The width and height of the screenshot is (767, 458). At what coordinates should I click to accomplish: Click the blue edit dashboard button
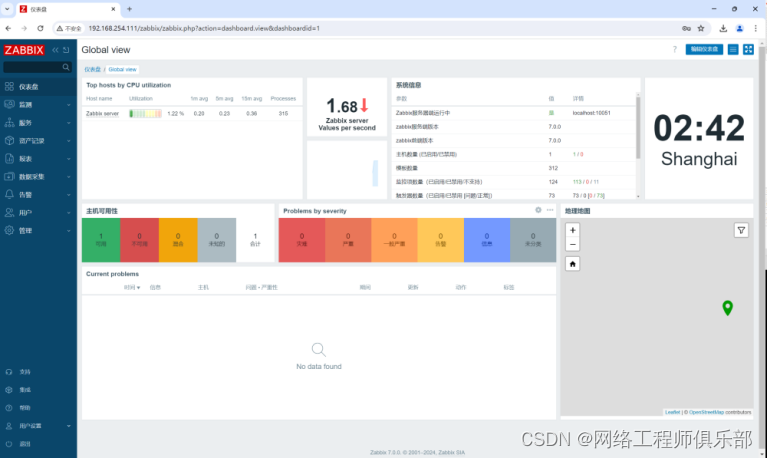point(704,49)
